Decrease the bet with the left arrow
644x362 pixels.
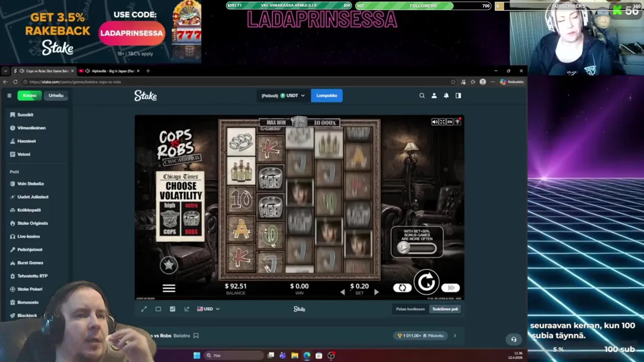pyautogui.click(x=343, y=292)
